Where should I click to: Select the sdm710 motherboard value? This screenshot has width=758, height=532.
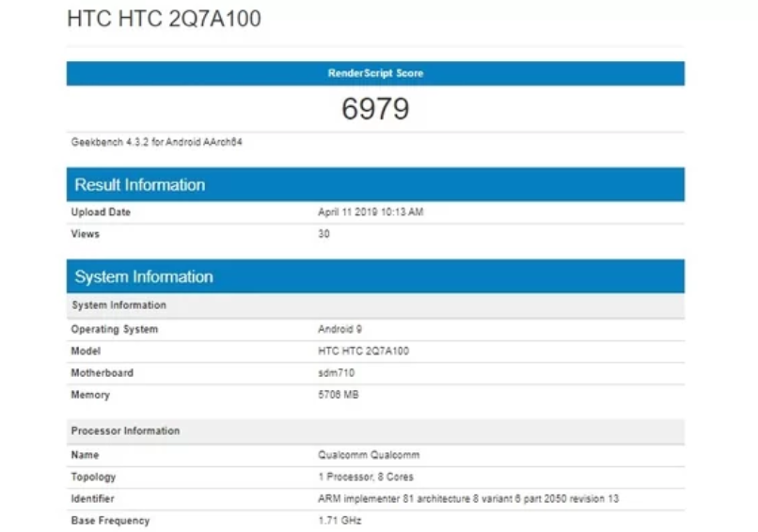[337, 373]
